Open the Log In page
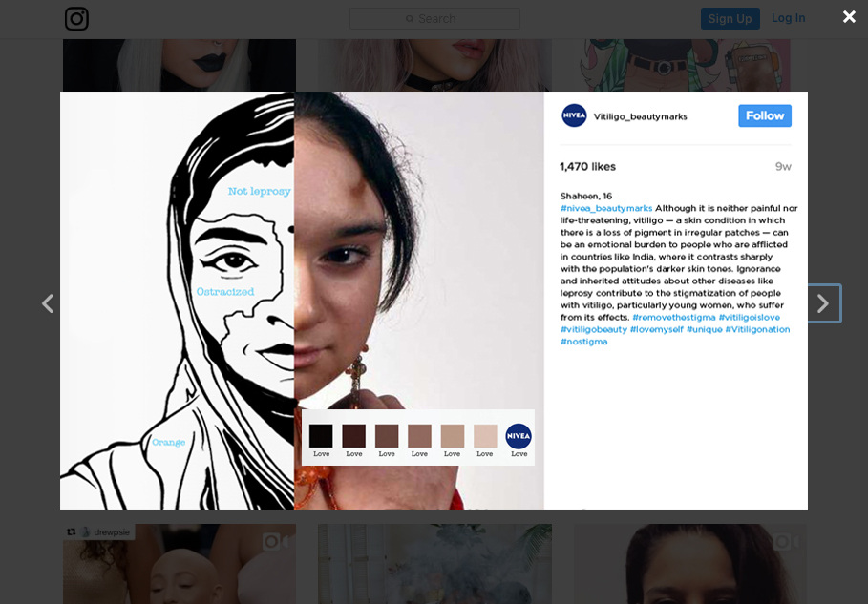 [789, 18]
